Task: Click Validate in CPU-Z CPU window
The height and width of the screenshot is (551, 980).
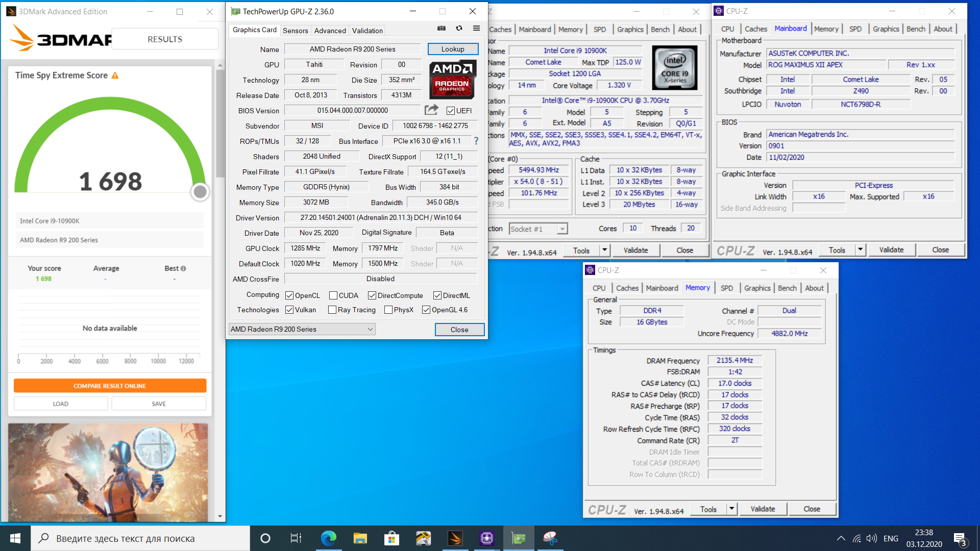Action: coord(635,250)
